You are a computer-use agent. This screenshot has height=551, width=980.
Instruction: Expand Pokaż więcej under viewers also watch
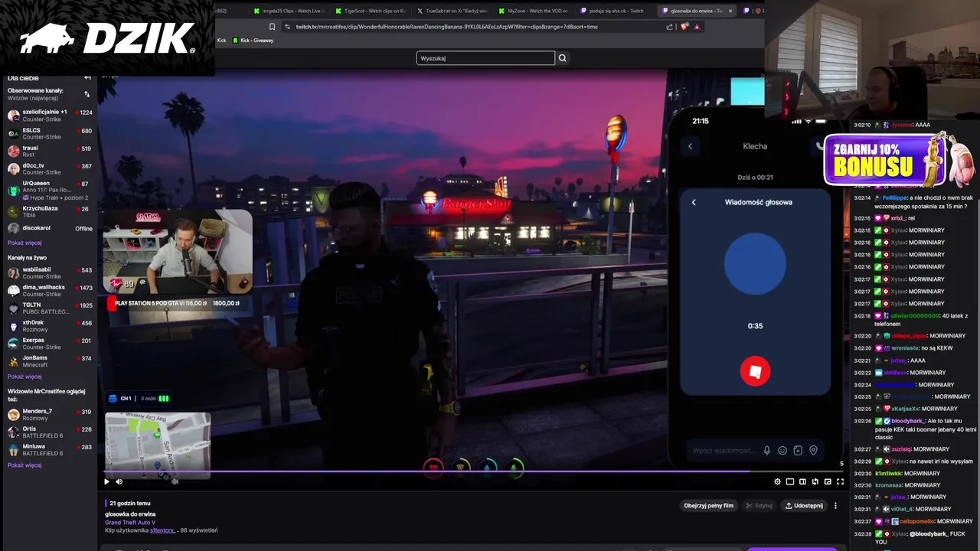pyautogui.click(x=24, y=465)
